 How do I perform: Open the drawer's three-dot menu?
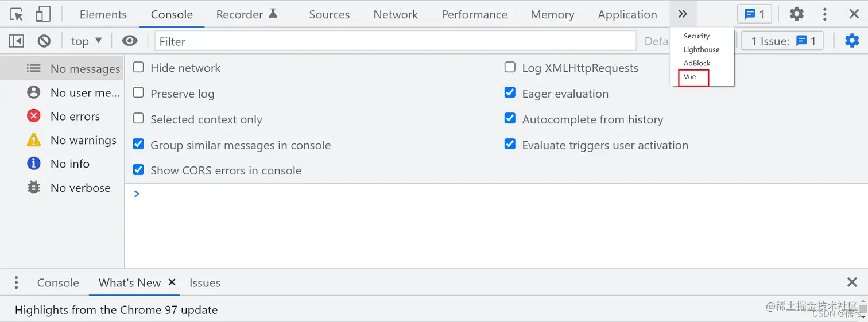16,282
